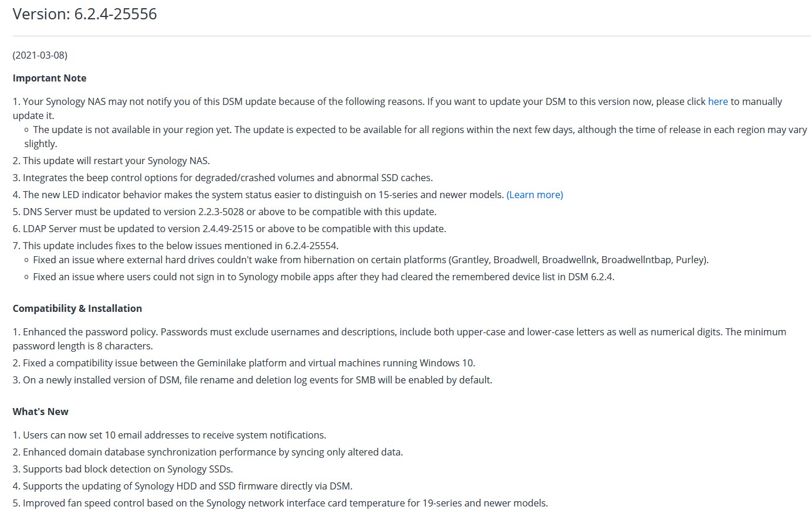Click the line about restarting Synology NAS
Screen dimensions: 812x510
pyautogui.click(x=116, y=161)
